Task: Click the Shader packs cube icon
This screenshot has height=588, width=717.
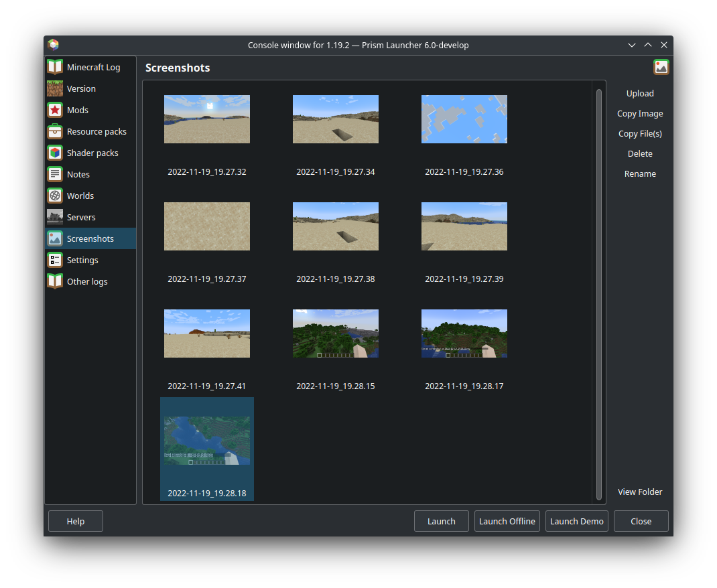Action: [55, 153]
